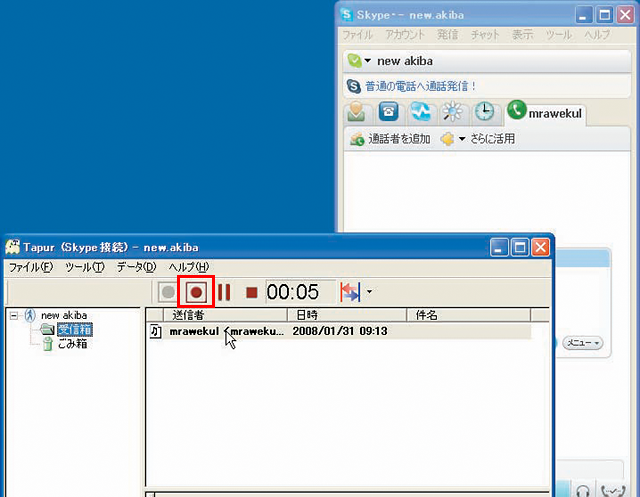Open the ツール(T) menu in Tapur
This screenshot has width=640, height=497.
click(85, 267)
